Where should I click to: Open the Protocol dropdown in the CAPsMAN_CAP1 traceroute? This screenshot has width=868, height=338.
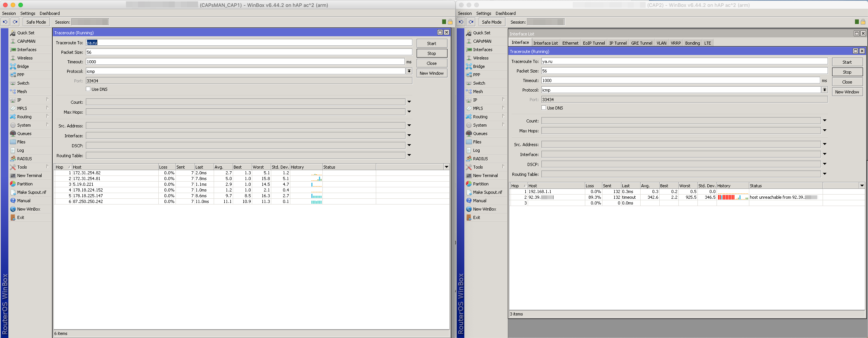click(x=409, y=71)
